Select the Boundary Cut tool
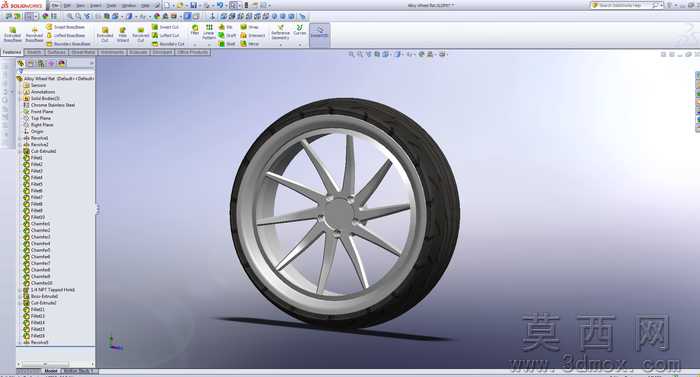The image size is (700, 377). tap(168, 44)
